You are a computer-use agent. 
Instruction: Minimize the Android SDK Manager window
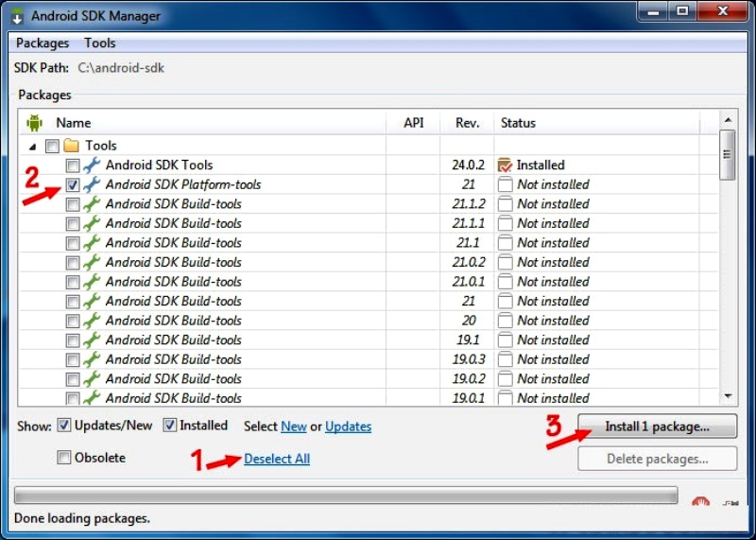(654, 11)
